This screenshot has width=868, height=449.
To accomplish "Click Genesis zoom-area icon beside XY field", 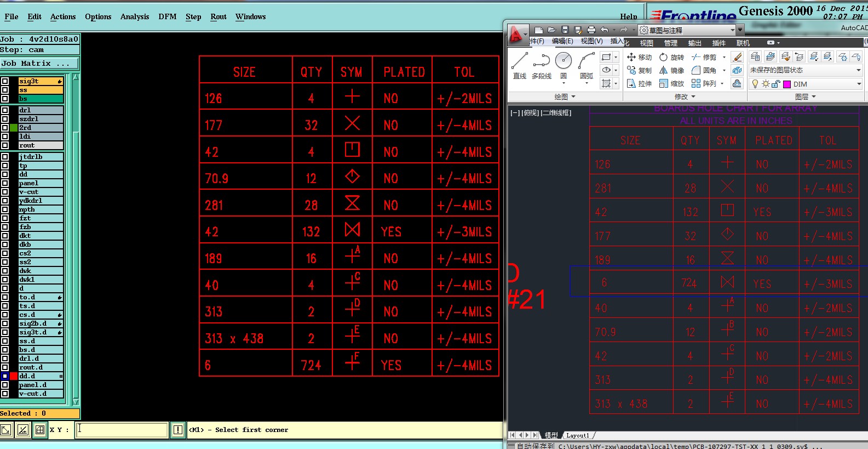I will click(x=6, y=430).
